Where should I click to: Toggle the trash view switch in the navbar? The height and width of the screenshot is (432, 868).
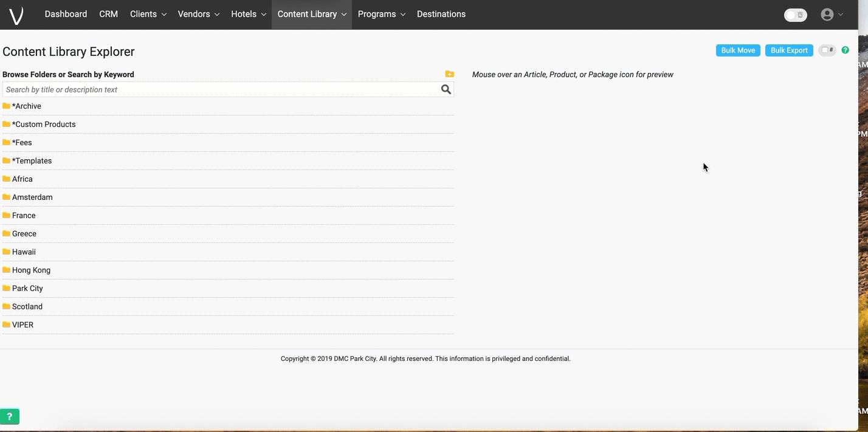pyautogui.click(x=795, y=15)
